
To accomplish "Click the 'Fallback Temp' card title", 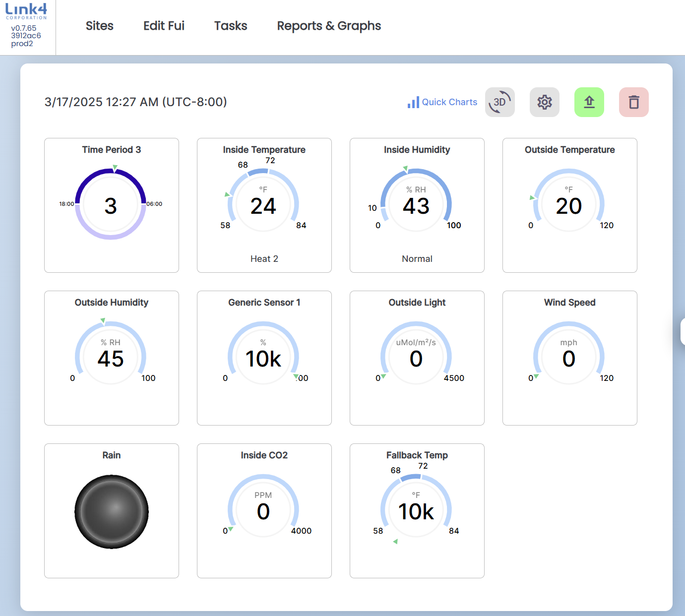I will point(417,455).
